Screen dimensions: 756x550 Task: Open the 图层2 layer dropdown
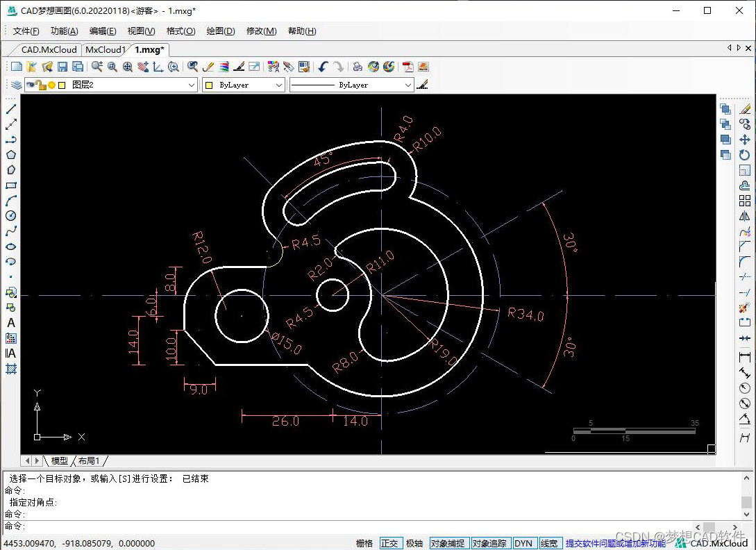click(111, 85)
